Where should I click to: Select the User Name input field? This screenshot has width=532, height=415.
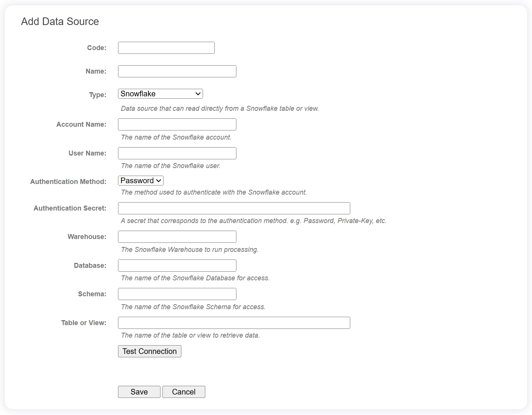point(177,153)
